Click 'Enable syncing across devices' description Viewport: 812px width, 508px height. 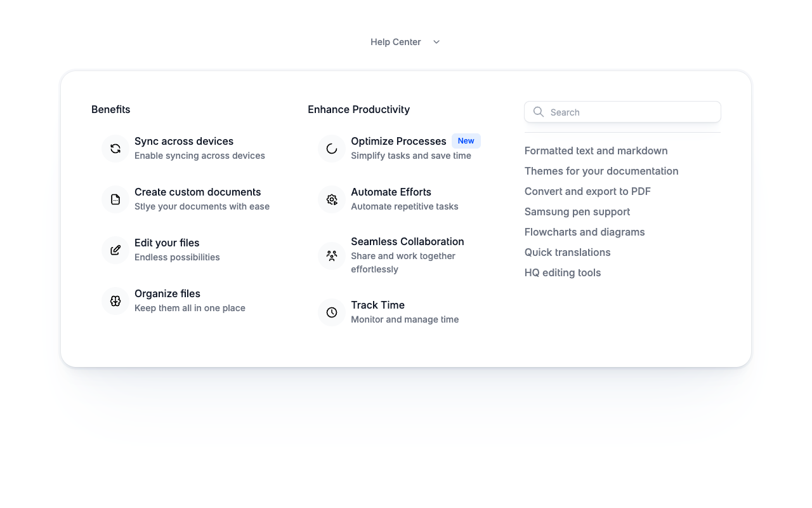point(200,156)
